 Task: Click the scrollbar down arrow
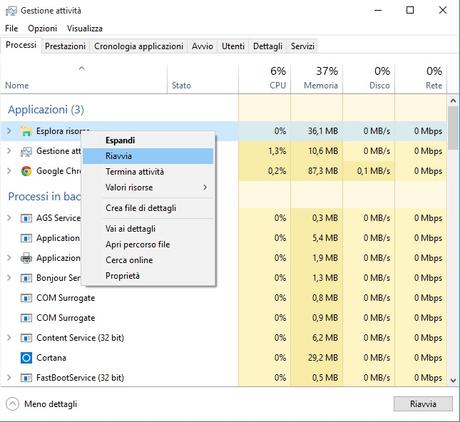tap(453, 380)
